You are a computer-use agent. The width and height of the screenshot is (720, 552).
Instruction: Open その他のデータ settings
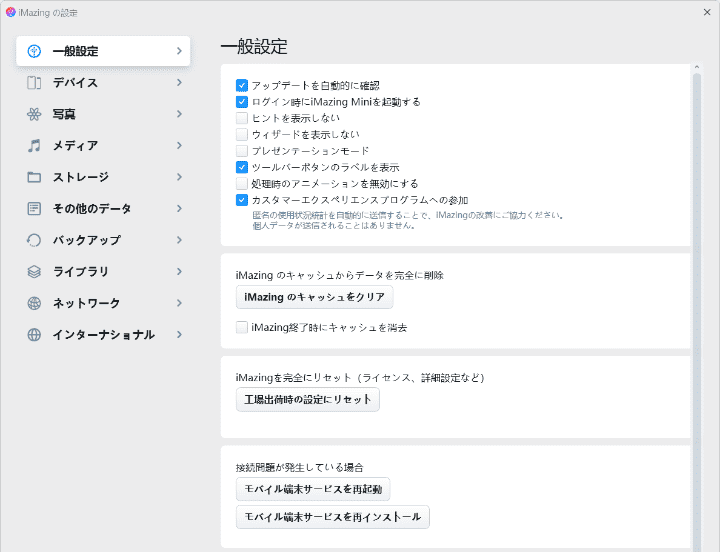103,208
